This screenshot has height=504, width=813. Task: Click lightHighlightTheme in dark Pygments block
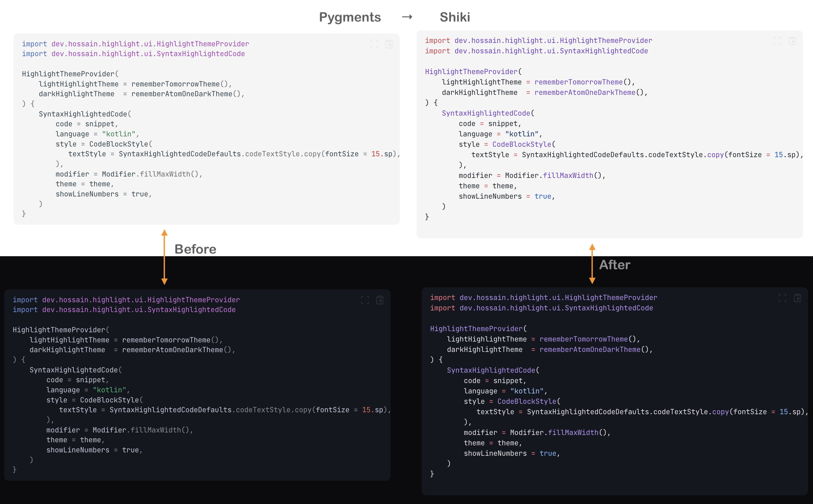69,340
